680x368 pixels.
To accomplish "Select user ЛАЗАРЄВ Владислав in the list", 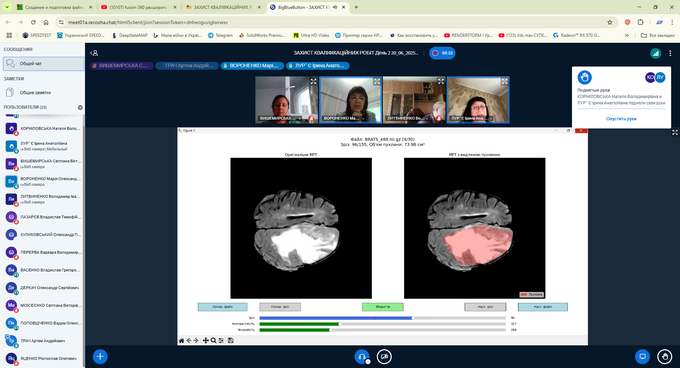I will point(43,217).
